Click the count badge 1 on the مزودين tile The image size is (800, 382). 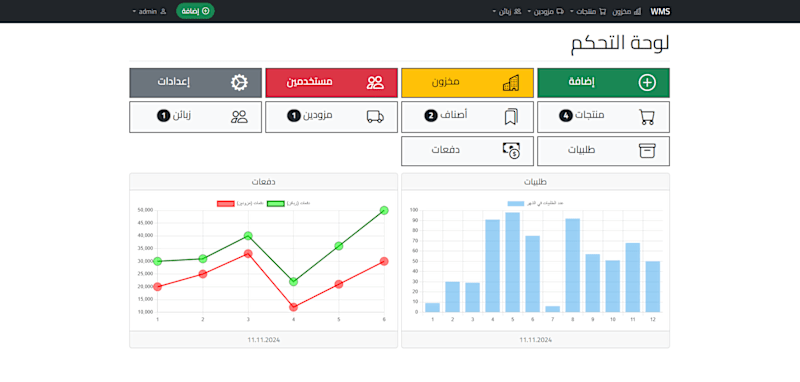click(x=294, y=116)
